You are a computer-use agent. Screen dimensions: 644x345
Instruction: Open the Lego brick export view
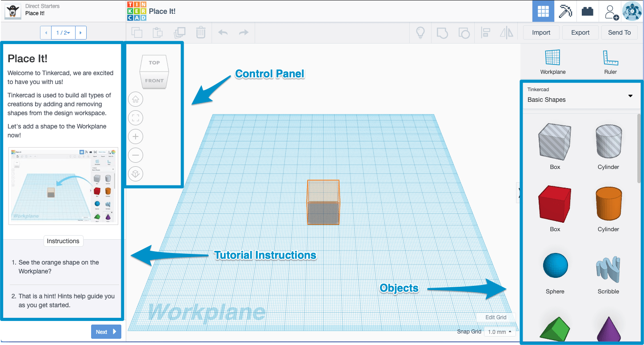coord(587,11)
